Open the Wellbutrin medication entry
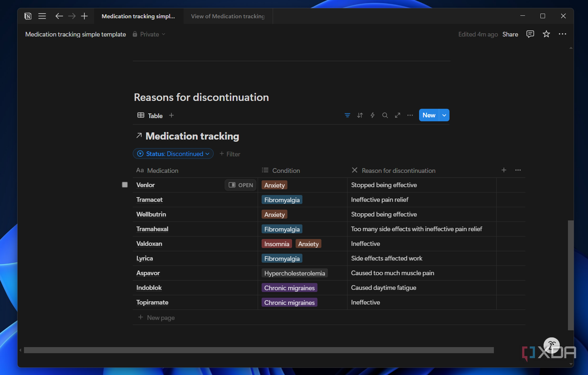 pos(151,214)
